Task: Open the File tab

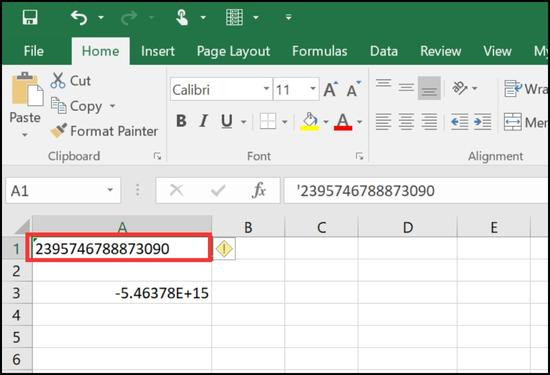Action: click(34, 51)
